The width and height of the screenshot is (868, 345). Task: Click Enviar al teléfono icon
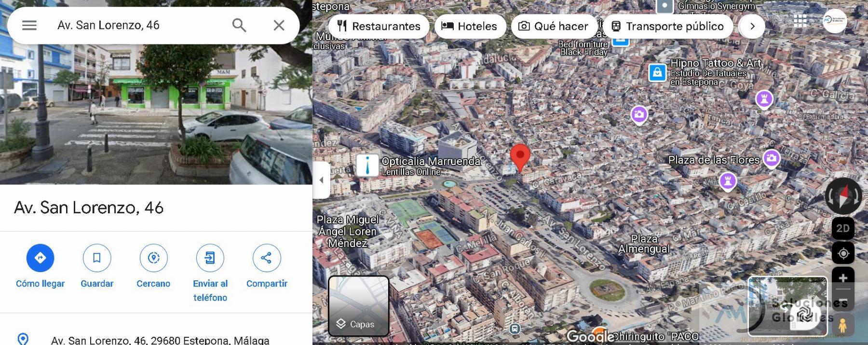(210, 258)
